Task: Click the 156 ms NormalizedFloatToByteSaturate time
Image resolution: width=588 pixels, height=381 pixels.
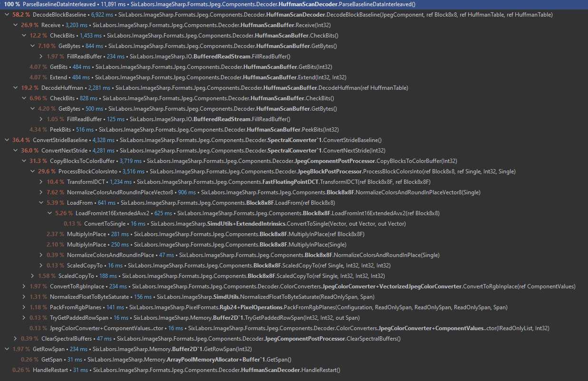Action: (143, 297)
